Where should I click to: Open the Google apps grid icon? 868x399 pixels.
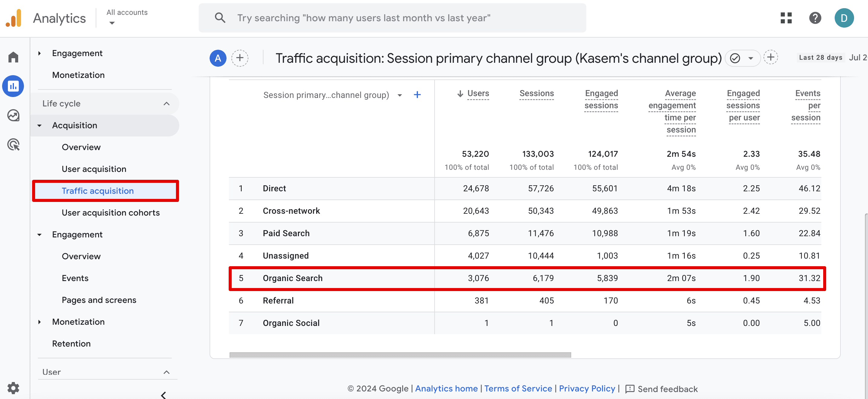786,18
